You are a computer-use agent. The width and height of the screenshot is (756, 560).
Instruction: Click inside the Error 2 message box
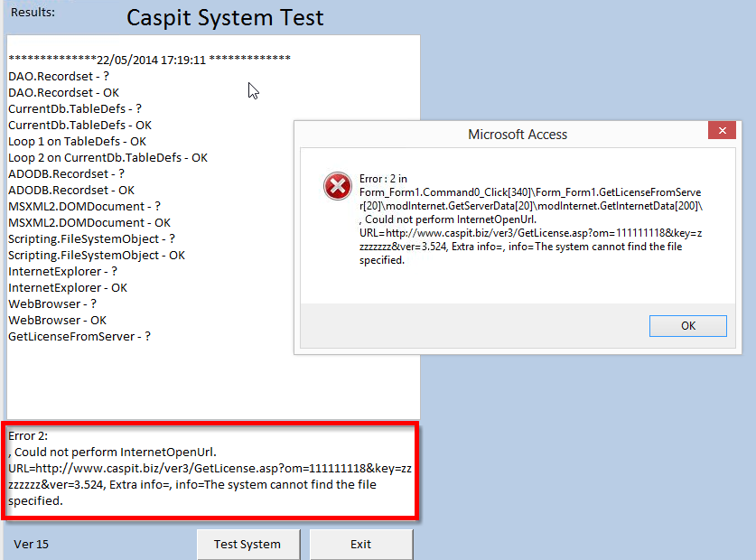(x=210, y=470)
